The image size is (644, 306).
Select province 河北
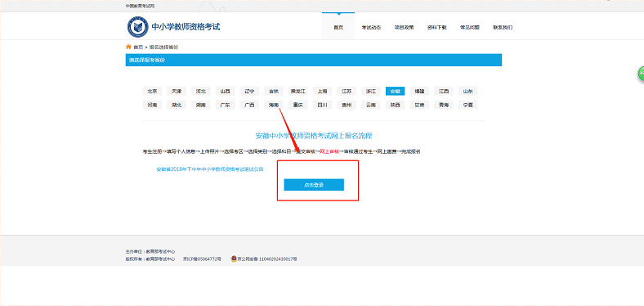point(201,92)
